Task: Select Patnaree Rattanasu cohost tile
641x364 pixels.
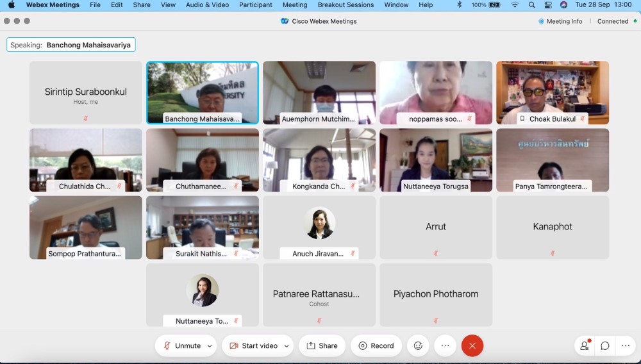Action: coord(319,295)
